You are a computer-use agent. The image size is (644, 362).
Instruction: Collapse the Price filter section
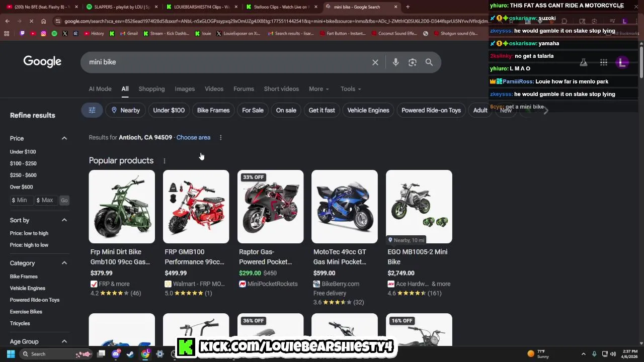coord(64,138)
